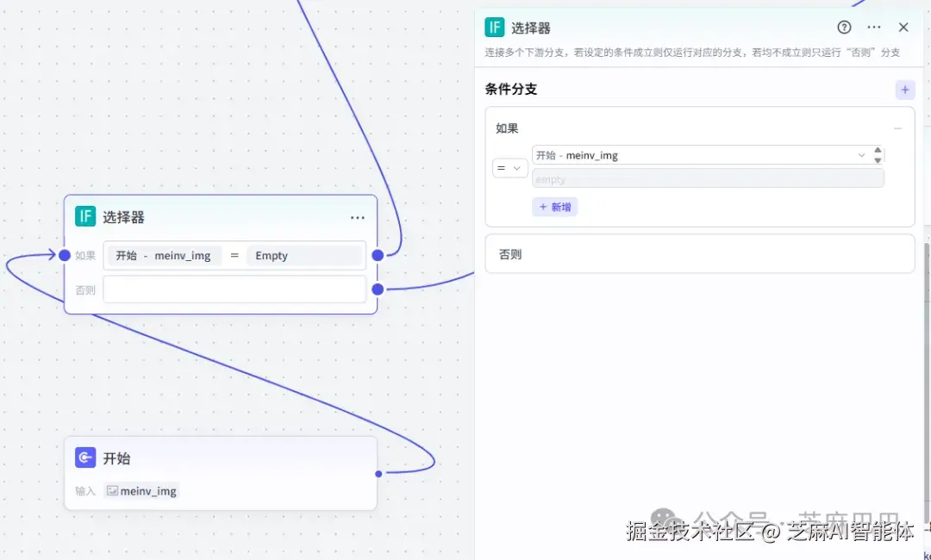Click the 否则 input box on the 选择器 node

click(234, 289)
